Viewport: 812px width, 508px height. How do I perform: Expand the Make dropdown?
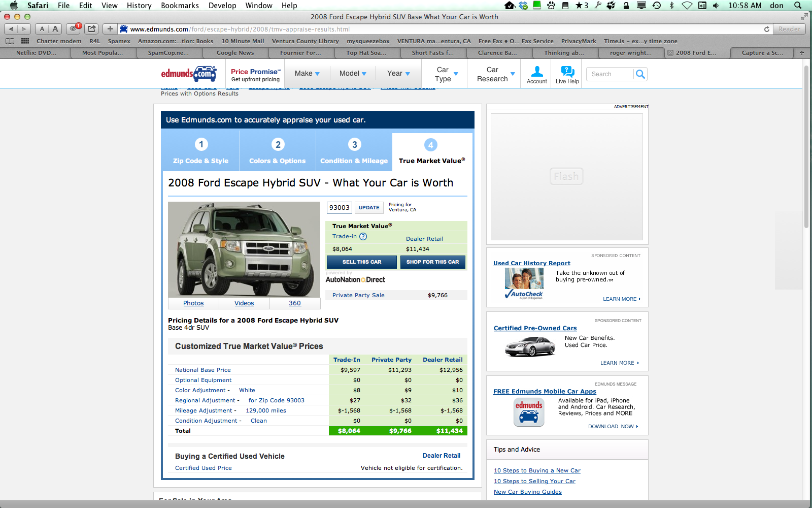coord(307,74)
